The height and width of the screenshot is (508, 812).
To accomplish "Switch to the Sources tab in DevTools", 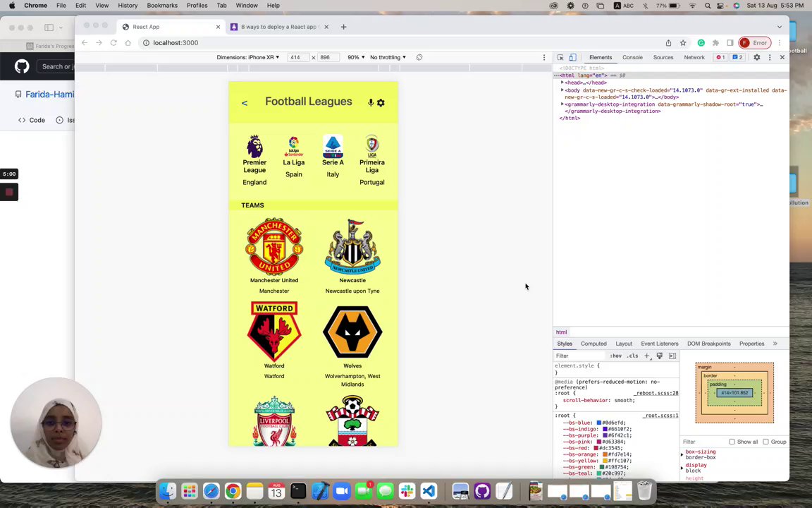I will coord(663,58).
